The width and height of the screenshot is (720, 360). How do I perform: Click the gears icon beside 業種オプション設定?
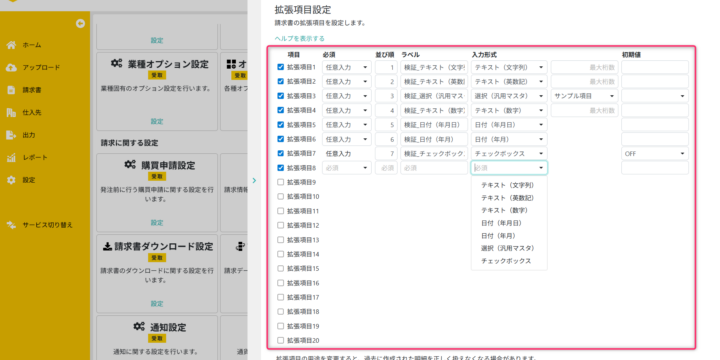point(117,63)
